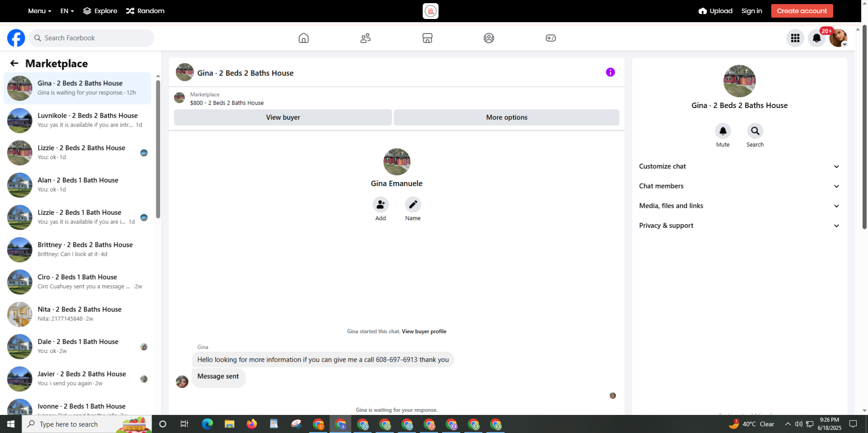This screenshot has width=868, height=433.
Task: Click the View buyer button
Action: pyautogui.click(x=283, y=118)
